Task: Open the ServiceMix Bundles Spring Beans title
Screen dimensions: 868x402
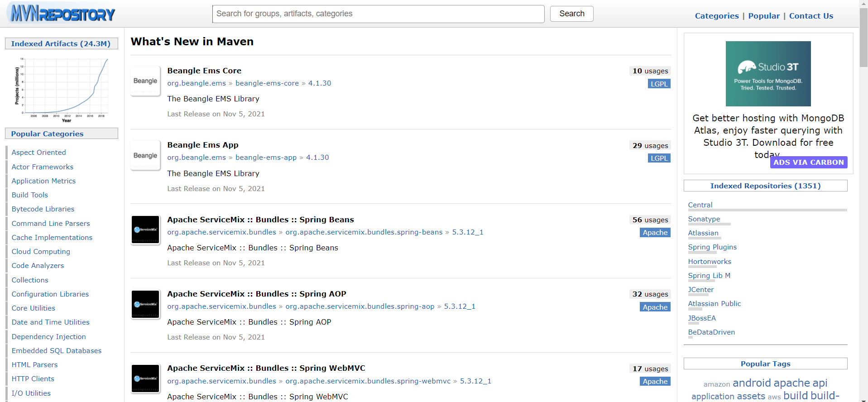Action: [260, 220]
